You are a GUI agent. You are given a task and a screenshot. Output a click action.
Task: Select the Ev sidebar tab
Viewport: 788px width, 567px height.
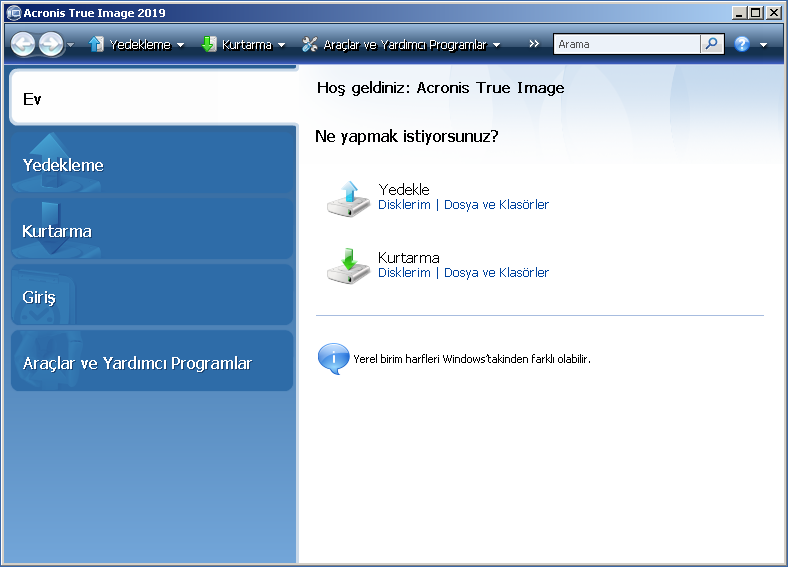tap(154, 98)
